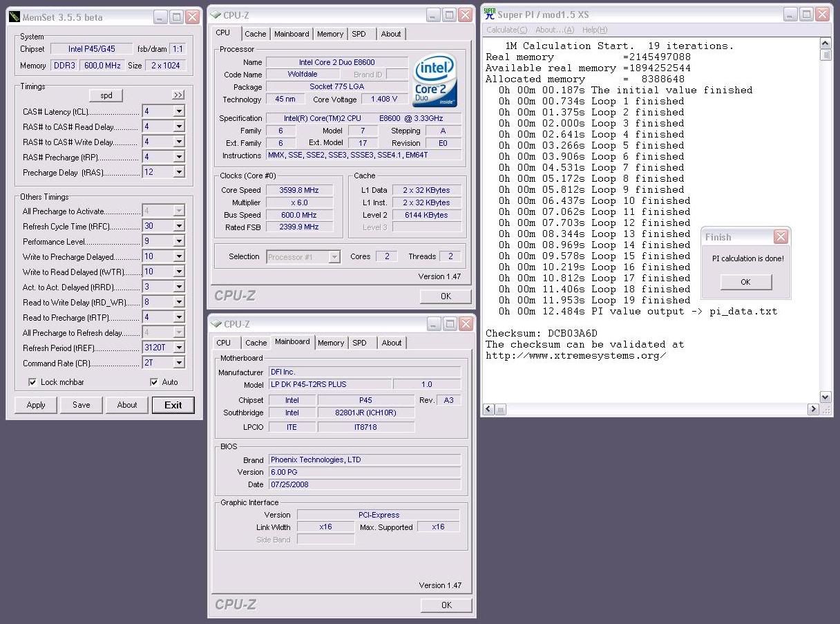Close the Finish dialog with X
Viewport: 840px width, 624px height.
[x=781, y=237]
